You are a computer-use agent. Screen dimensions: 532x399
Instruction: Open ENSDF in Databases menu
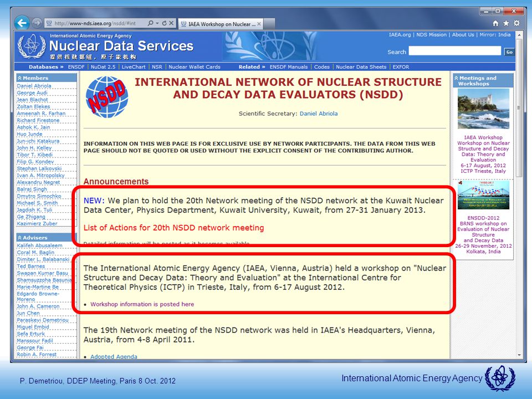tap(76, 67)
